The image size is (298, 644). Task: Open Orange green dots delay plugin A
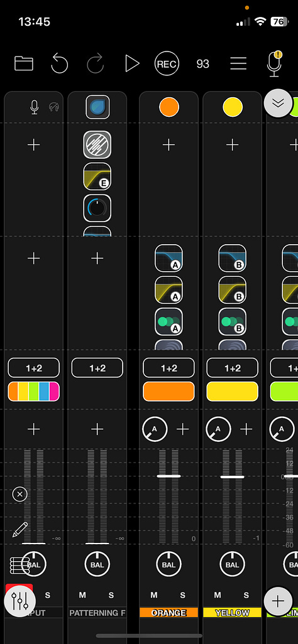point(168,321)
